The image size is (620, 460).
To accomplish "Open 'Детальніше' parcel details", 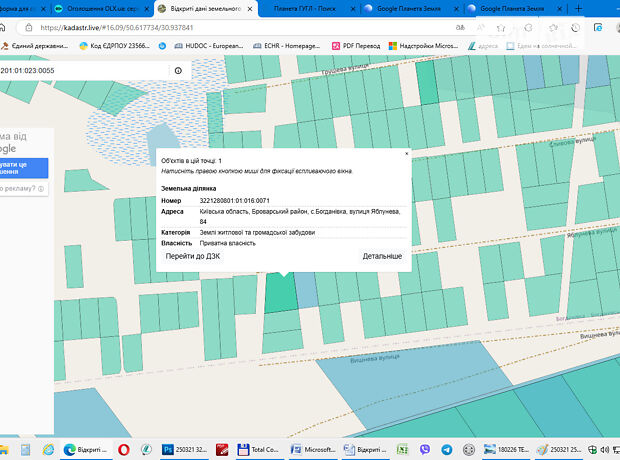I will [382, 257].
